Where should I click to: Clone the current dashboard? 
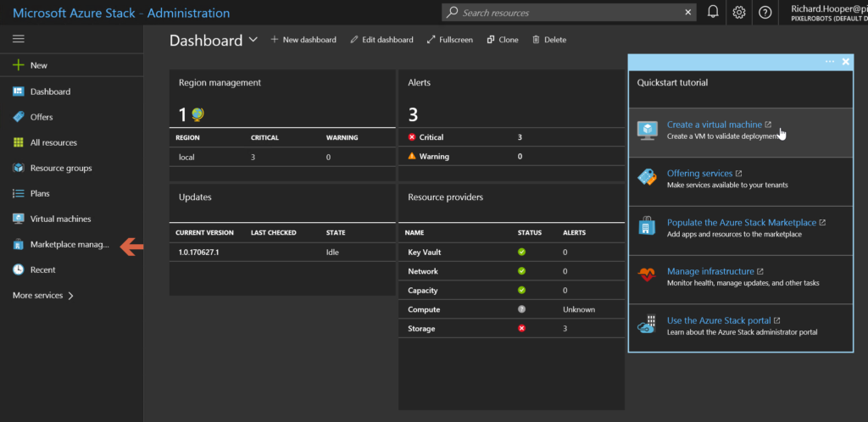pyautogui.click(x=502, y=40)
